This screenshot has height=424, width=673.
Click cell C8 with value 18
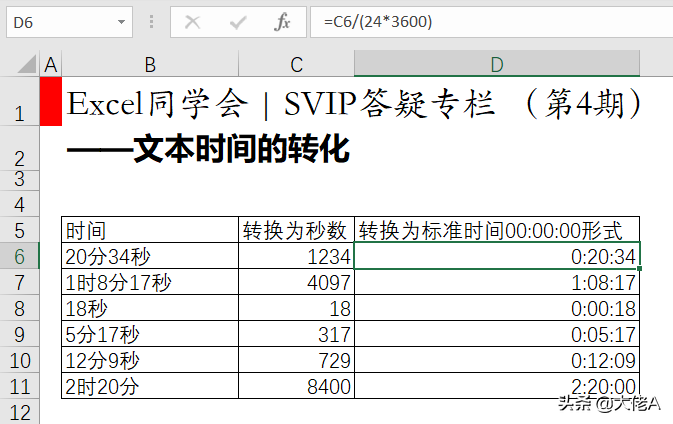tap(296, 308)
